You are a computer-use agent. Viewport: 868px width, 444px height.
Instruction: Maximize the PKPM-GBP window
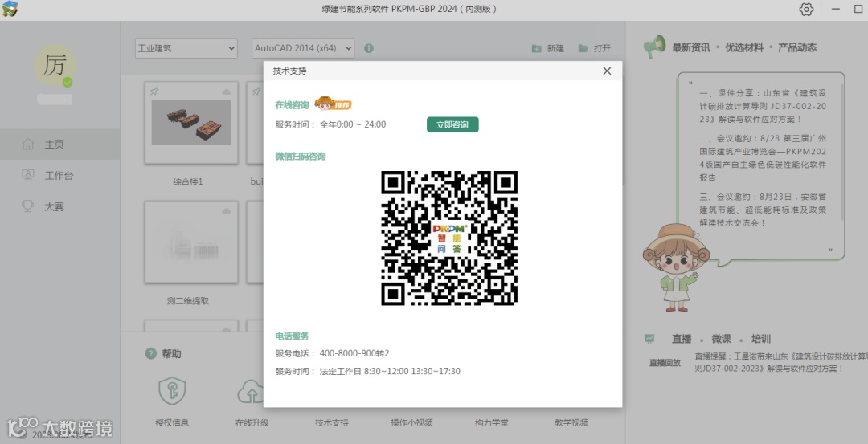click(x=858, y=9)
